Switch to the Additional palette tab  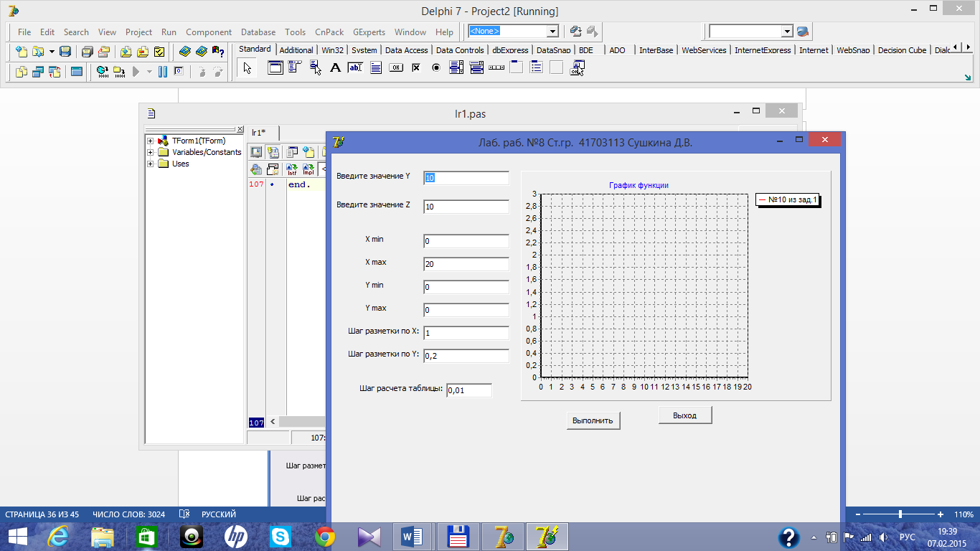296,50
